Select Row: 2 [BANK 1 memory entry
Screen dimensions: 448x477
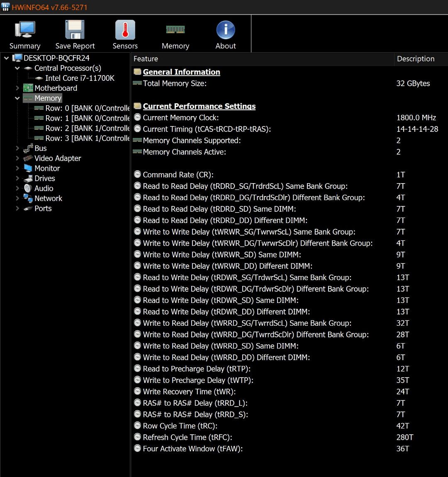pyautogui.click(x=88, y=128)
